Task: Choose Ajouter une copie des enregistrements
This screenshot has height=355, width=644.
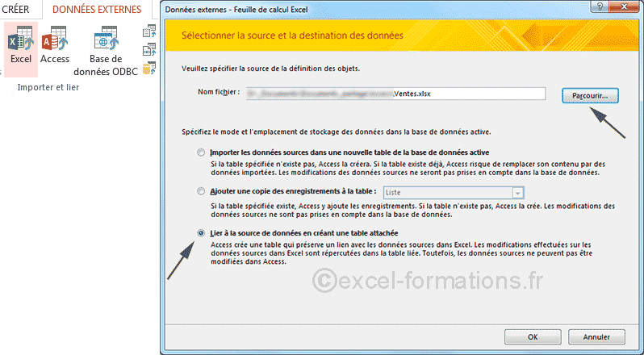Action: pyautogui.click(x=201, y=192)
